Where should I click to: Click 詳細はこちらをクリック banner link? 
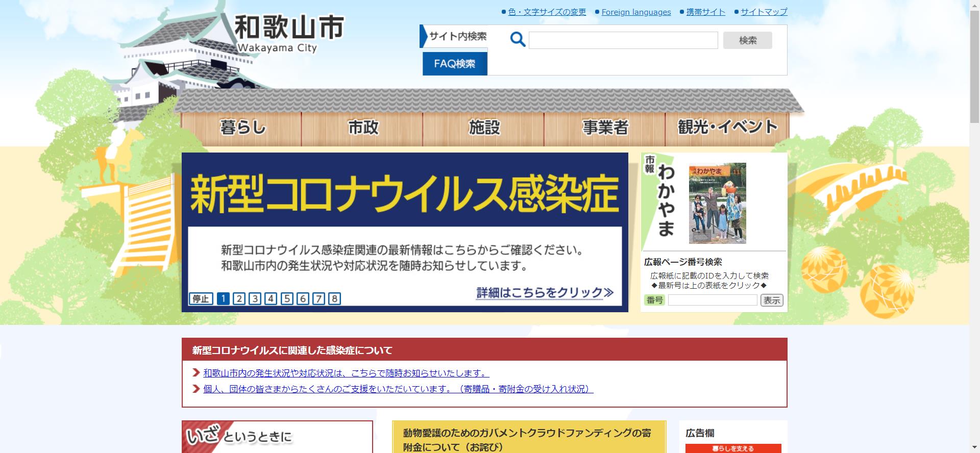click(545, 292)
